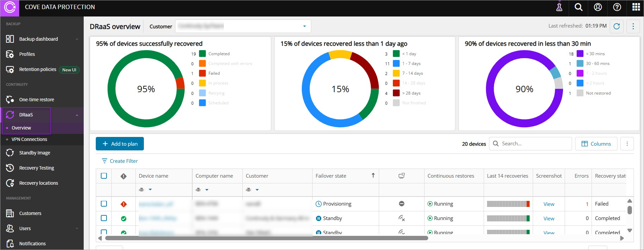Image resolution: width=644 pixels, height=250 pixels.
Task: Open the help question mark icon
Action: (x=617, y=7)
